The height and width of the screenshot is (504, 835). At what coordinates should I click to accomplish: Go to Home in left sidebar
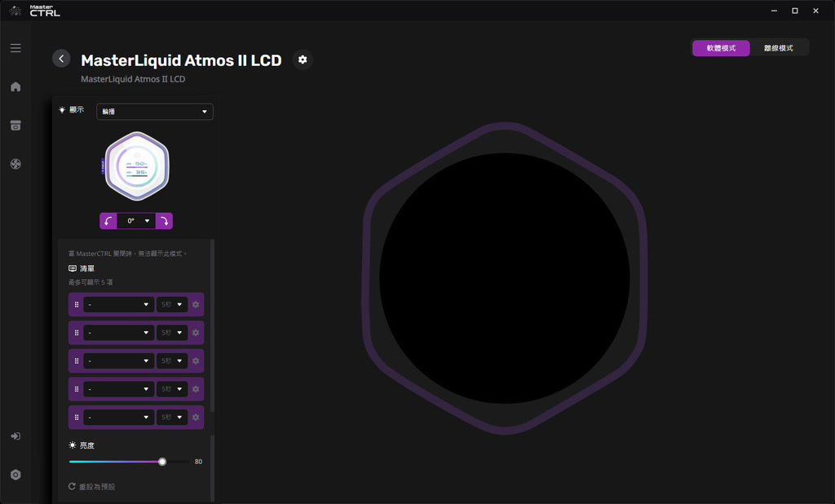(x=15, y=86)
